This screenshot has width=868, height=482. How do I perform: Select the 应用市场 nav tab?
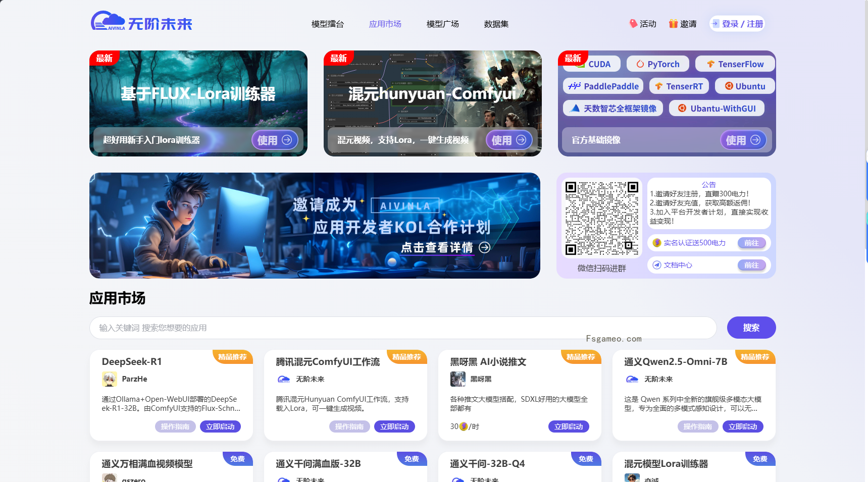coord(385,24)
